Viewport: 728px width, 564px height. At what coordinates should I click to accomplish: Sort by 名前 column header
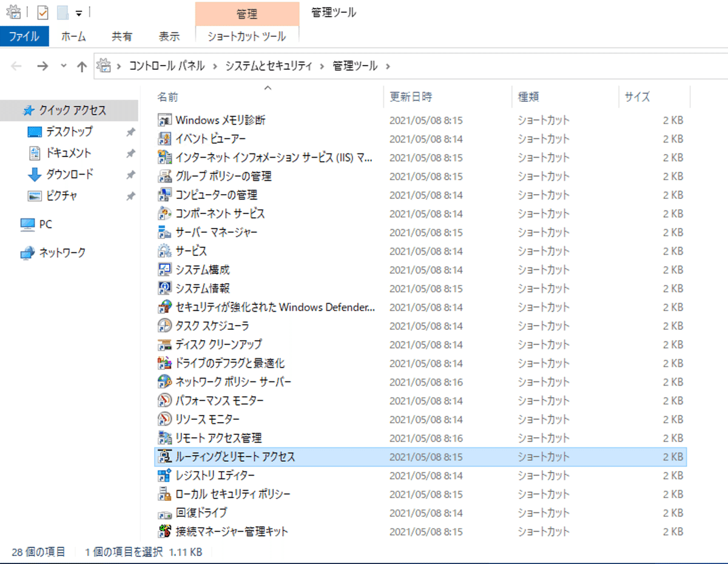point(269,97)
